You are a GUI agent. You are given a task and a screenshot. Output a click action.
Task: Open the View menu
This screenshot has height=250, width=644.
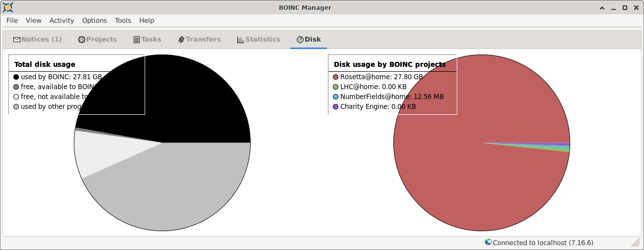pos(34,20)
